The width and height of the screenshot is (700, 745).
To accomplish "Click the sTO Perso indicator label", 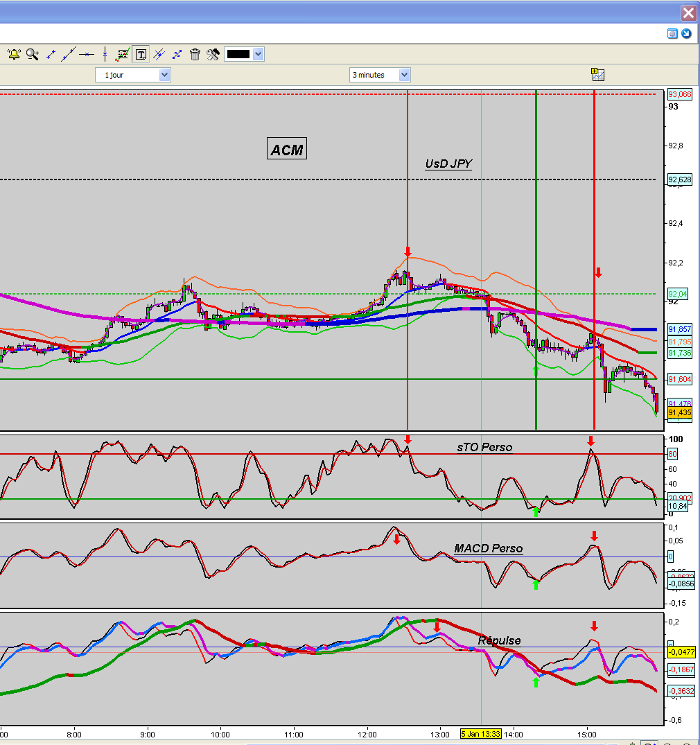I will 484,447.
